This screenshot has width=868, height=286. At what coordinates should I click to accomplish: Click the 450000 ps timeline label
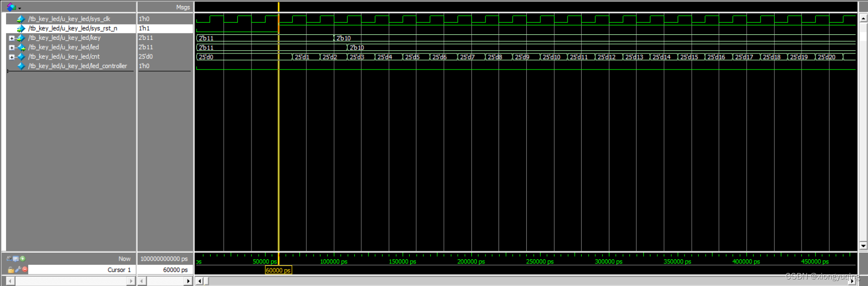pos(815,261)
